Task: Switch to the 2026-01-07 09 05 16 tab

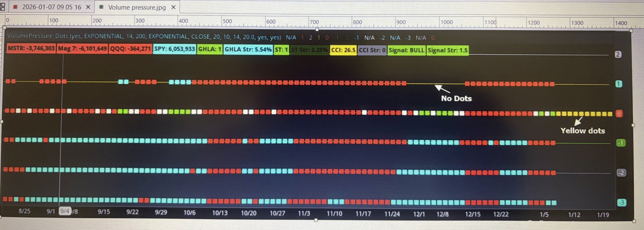Action: 51,7
